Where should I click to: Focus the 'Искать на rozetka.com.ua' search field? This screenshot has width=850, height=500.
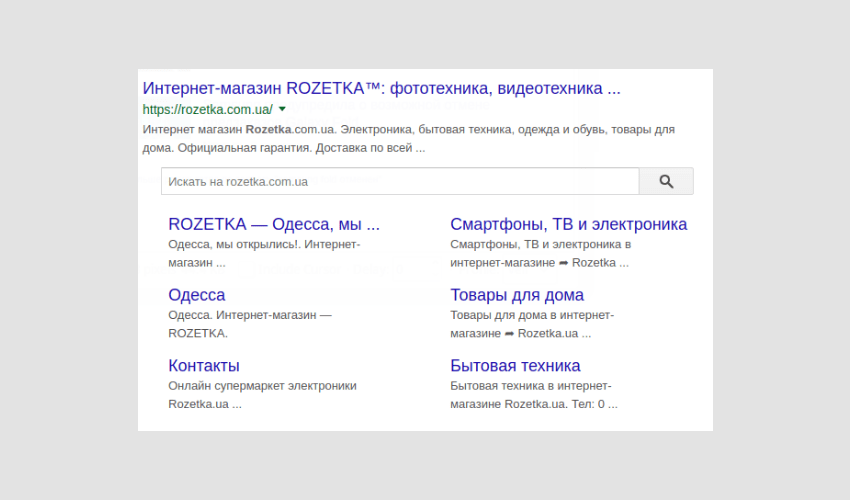click(x=400, y=181)
